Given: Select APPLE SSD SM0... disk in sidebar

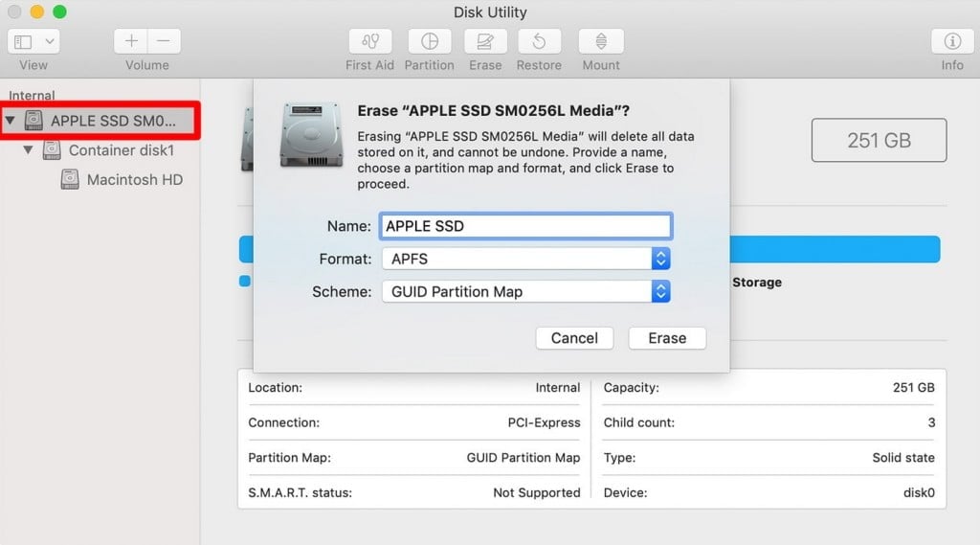Looking at the screenshot, I should tap(113, 121).
